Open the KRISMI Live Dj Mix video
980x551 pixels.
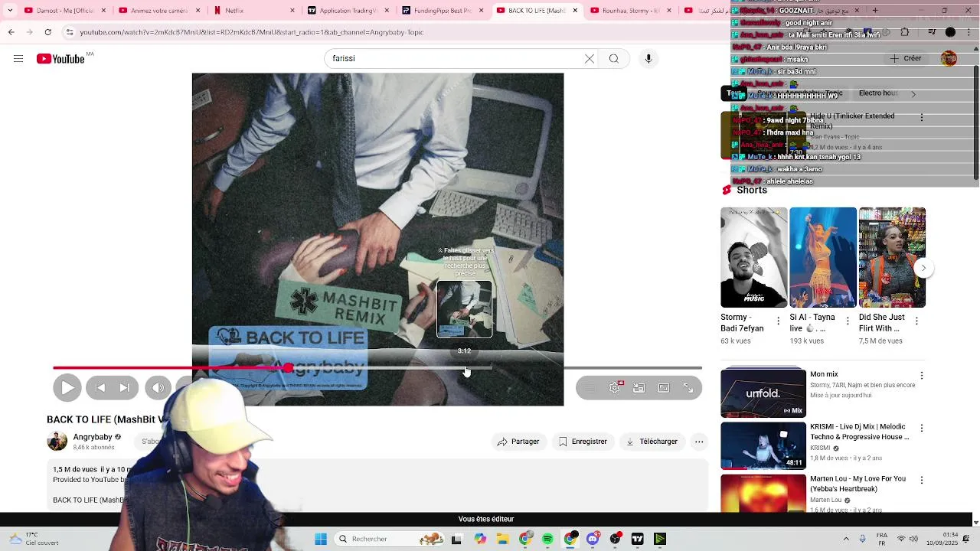click(763, 445)
